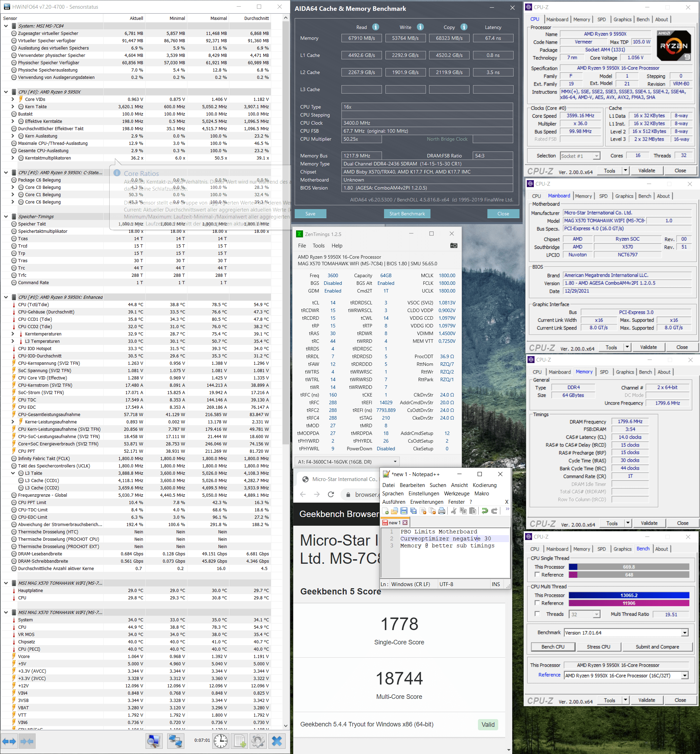The height and width of the screenshot is (754, 700).
Task: Toggle the Threads checkbox in CPU-Z Bench
Action: pyautogui.click(x=537, y=614)
